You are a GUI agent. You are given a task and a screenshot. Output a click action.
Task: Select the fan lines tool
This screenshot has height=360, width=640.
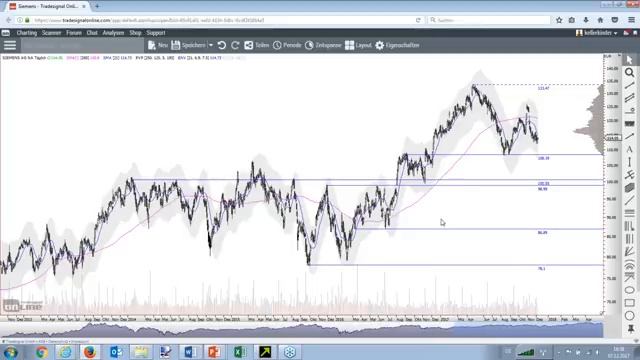[629, 251]
